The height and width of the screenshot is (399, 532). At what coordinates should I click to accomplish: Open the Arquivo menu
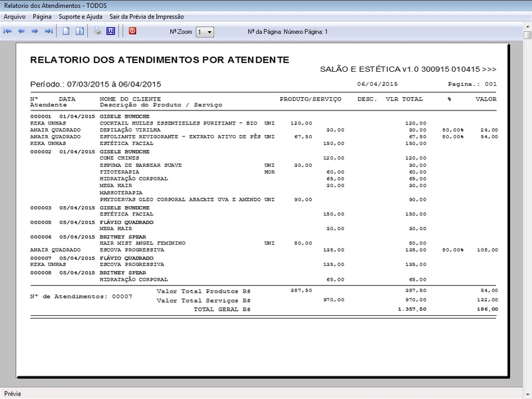click(x=15, y=17)
